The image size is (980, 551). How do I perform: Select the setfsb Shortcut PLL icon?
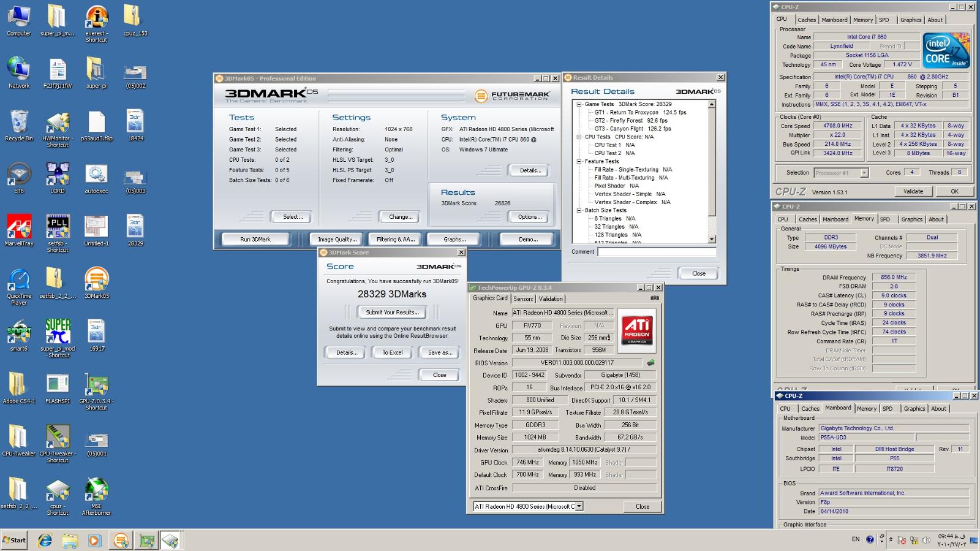tap(58, 234)
